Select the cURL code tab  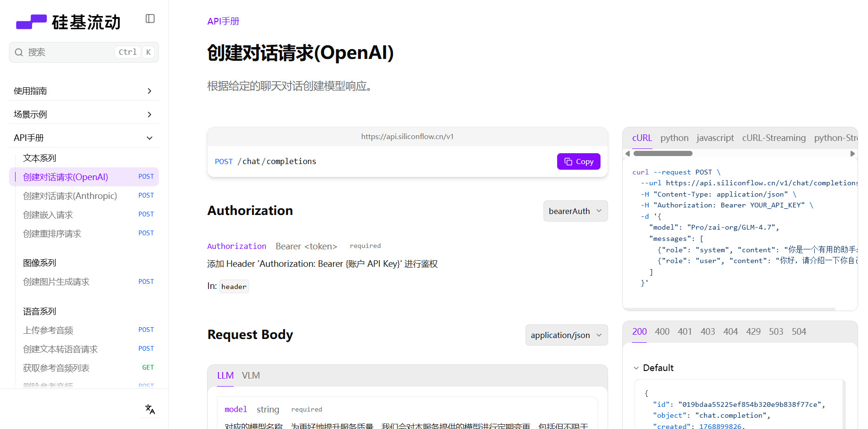642,138
